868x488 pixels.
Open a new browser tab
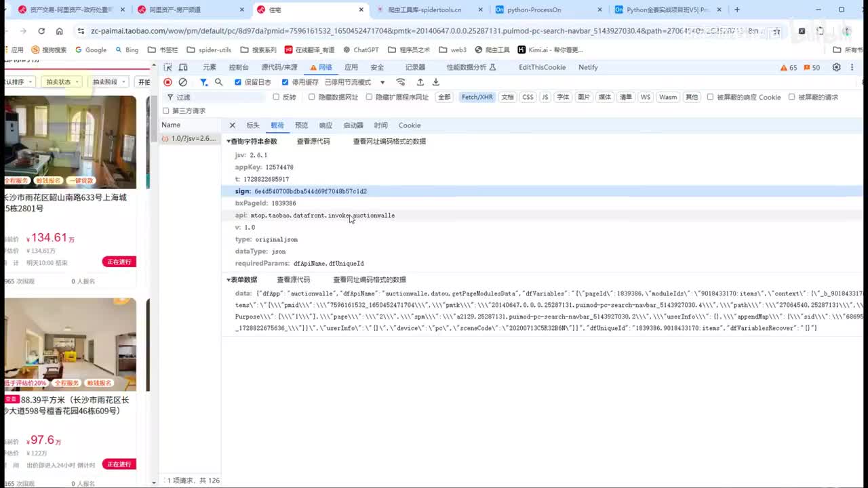point(737,9)
